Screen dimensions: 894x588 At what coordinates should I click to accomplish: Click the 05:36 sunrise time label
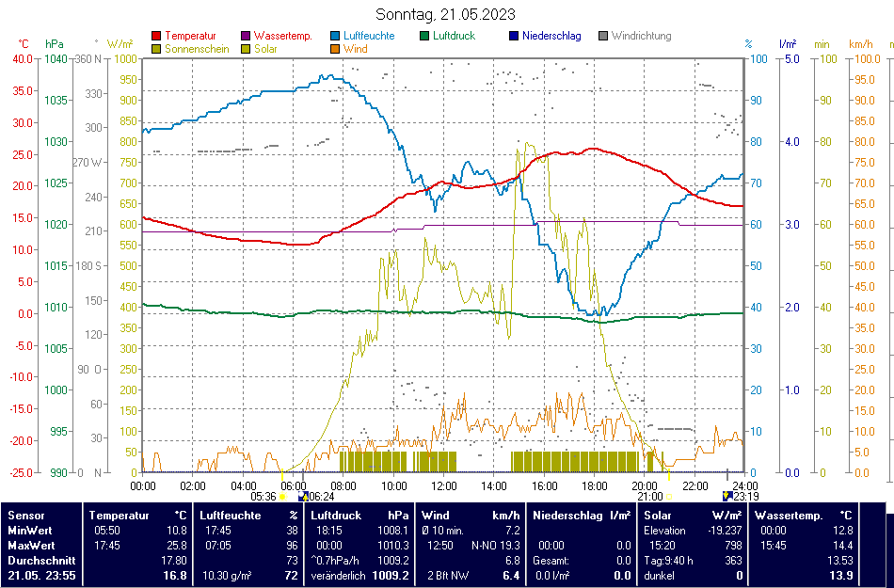(264, 497)
